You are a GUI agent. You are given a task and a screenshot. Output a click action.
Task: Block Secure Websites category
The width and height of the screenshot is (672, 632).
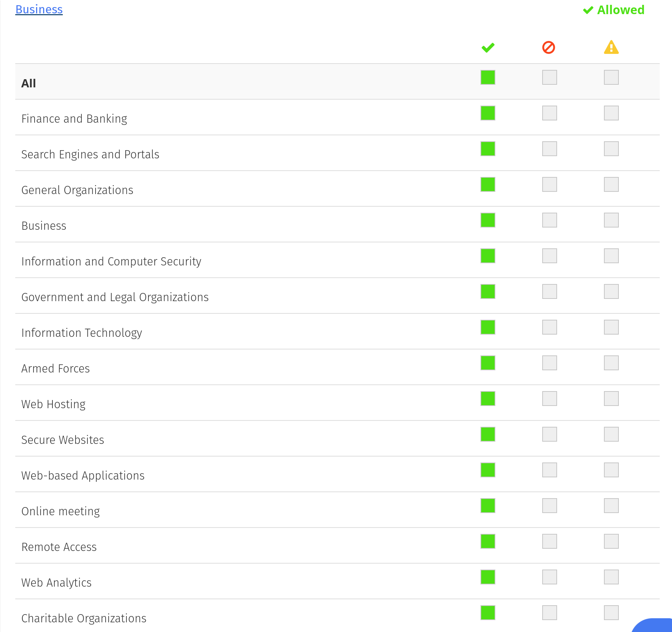pyautogui.click(x=550, y=434)
